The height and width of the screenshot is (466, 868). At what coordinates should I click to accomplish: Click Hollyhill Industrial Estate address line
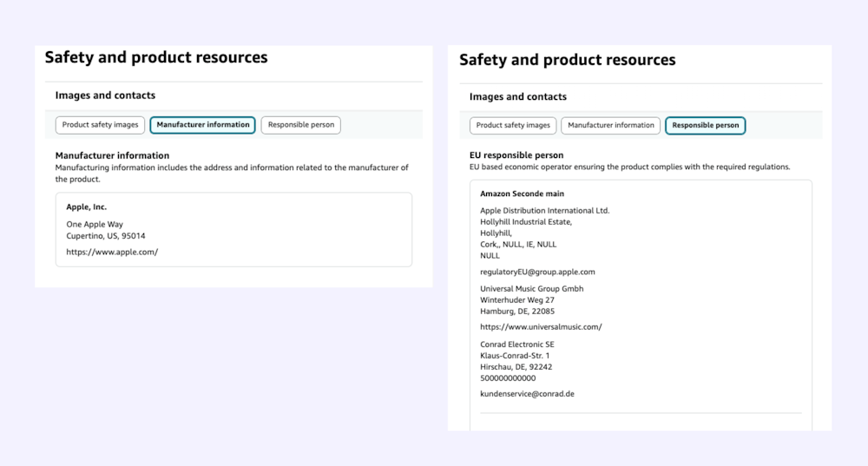coord(526,222)
